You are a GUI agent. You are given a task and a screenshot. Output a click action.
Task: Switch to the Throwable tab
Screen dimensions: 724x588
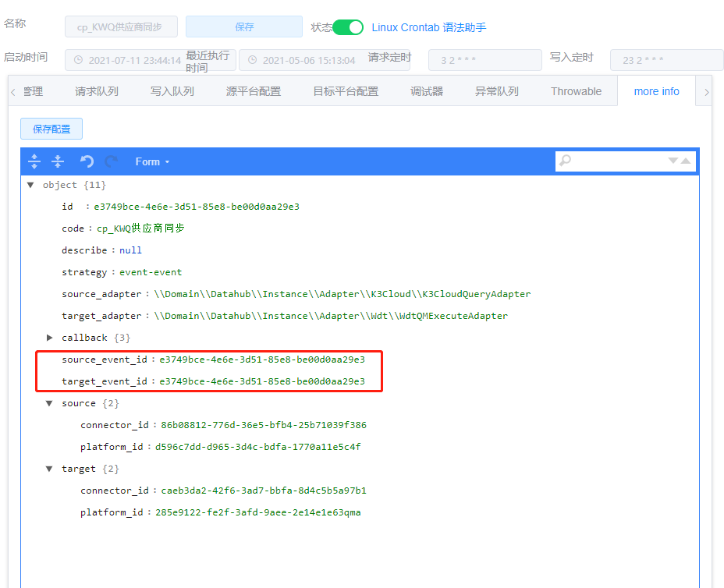pos(577,91)
